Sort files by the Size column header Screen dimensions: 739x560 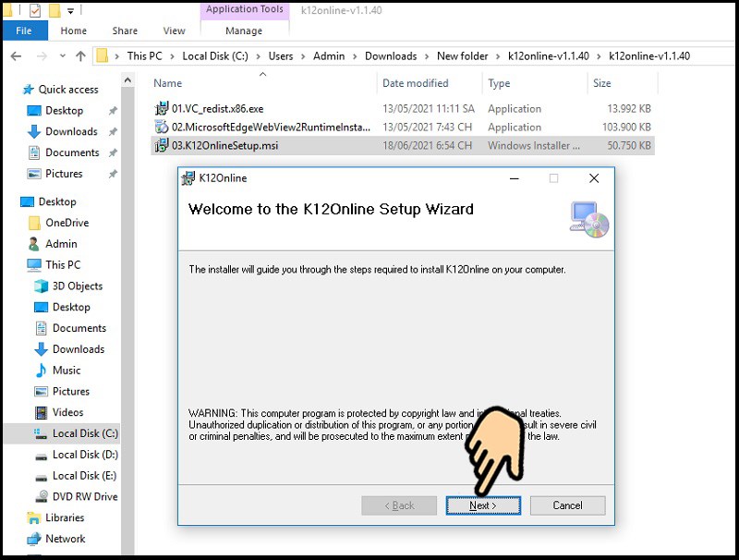pos(602,83)
